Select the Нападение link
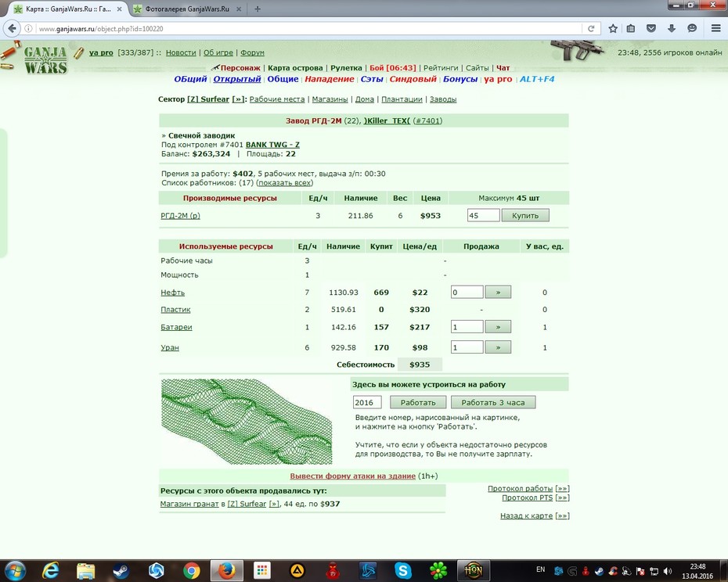This screenshot has height=582, width=728. click(x=330, y=79)
